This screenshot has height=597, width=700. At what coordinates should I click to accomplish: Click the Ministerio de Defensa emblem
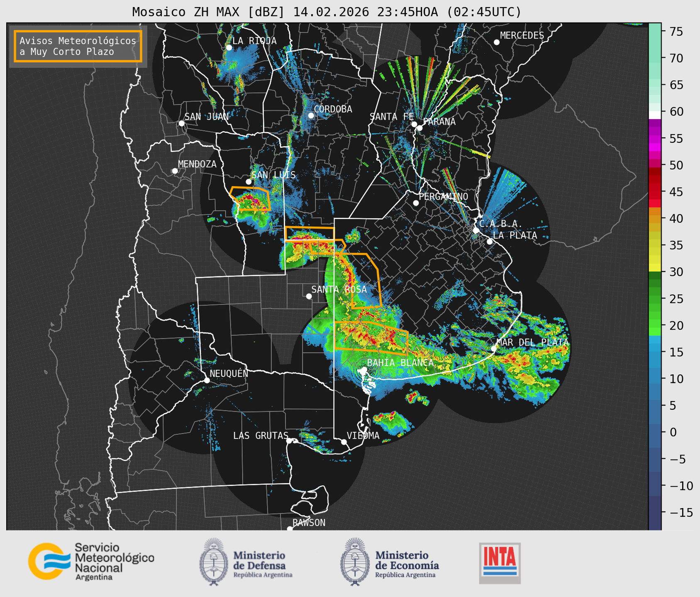[213, 562]
